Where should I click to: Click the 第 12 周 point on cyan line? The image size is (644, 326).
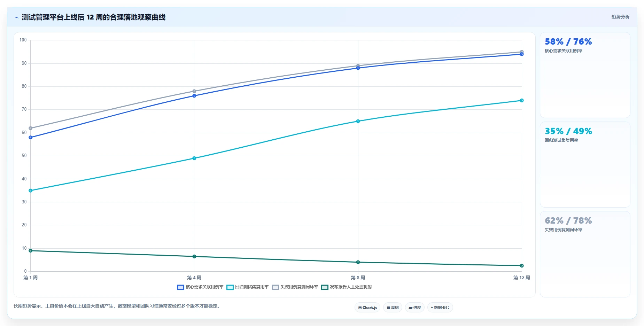pyautogui.click(x=521, y=101)
